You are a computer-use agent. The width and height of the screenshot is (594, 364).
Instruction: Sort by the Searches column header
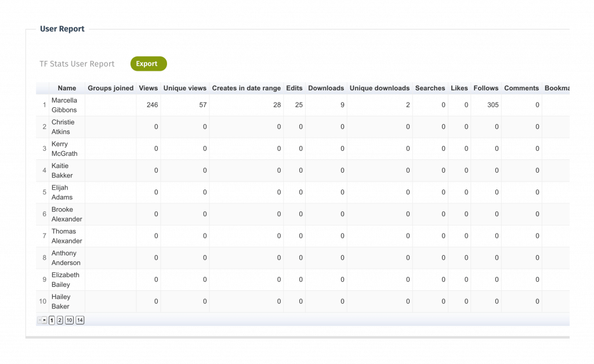coord(430,88)
